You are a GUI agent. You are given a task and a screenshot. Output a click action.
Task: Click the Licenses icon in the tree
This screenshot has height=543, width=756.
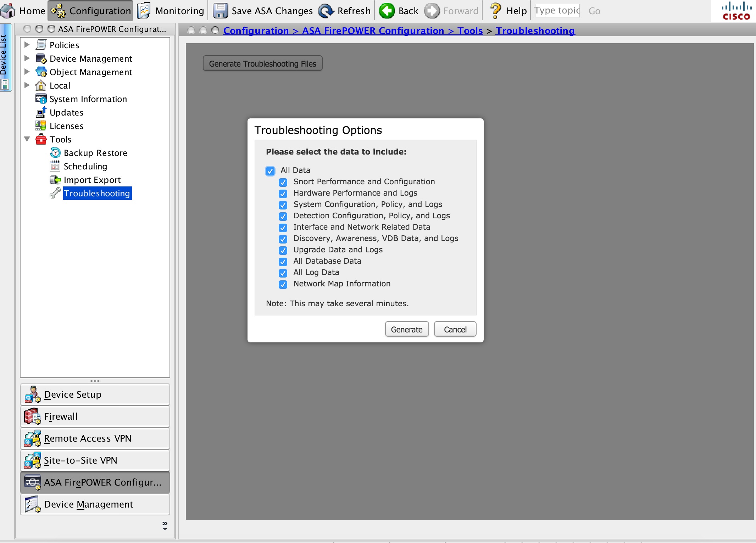[x=41, y=126]
